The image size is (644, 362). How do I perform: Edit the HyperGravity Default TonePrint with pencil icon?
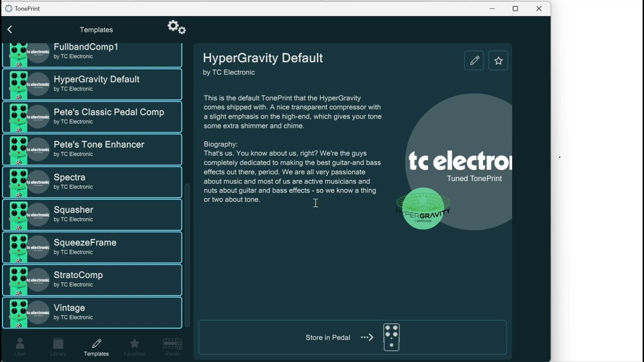(x=474, y=60)
